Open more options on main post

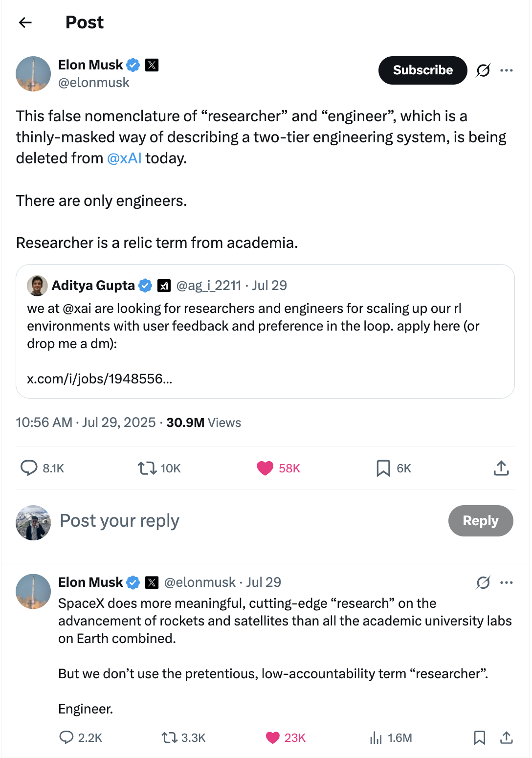(x=507, y=70)
